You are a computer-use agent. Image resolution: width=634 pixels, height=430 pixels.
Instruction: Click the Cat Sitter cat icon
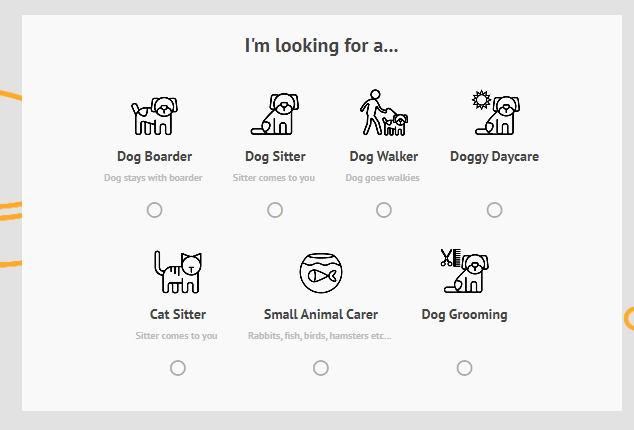click(x=177, y=271)
